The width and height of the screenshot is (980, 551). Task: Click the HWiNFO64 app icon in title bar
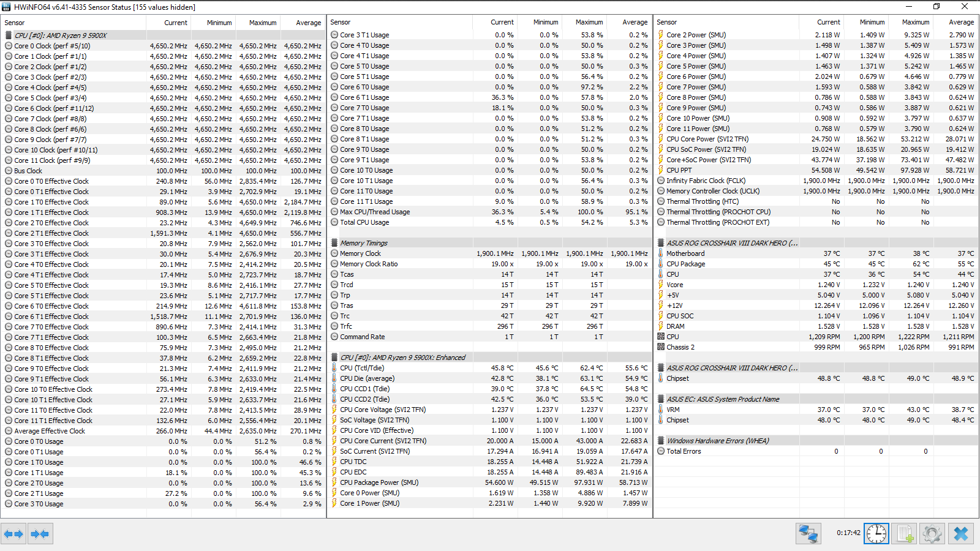(6, 7)
